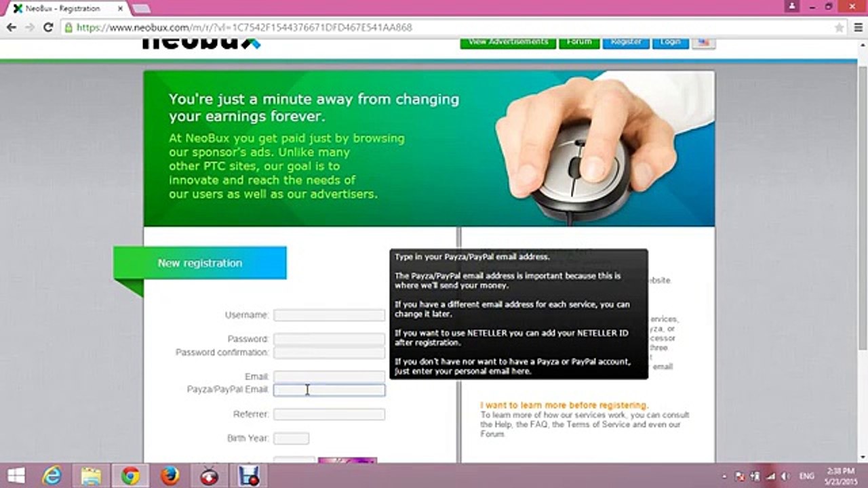
Task: Click the "Username:" label
Action: tap(247, 315)
